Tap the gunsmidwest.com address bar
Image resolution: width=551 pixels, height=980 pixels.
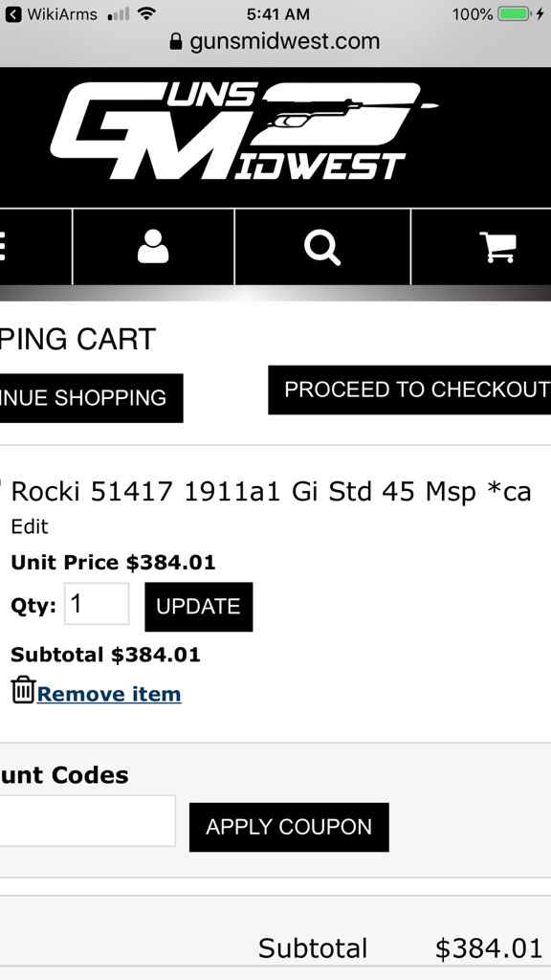point(275,42)
